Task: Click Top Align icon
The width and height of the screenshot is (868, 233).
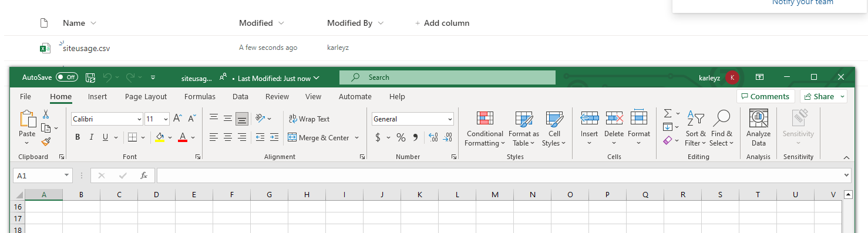Action: point(214,119)
